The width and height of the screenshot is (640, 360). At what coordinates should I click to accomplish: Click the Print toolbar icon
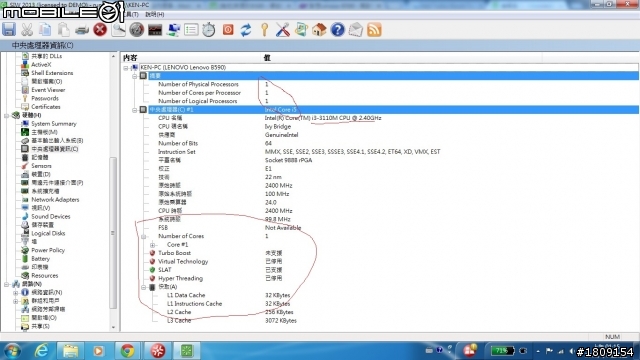tap(82, 30)
